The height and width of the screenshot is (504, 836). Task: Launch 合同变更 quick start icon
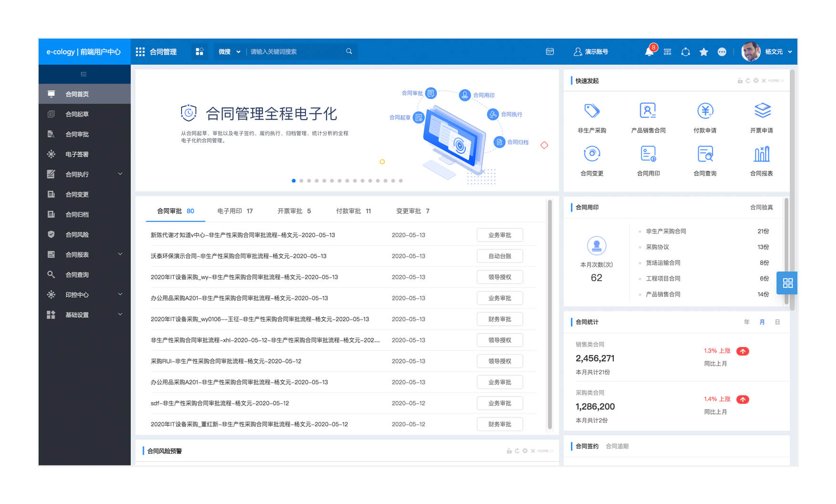[591, 154]
